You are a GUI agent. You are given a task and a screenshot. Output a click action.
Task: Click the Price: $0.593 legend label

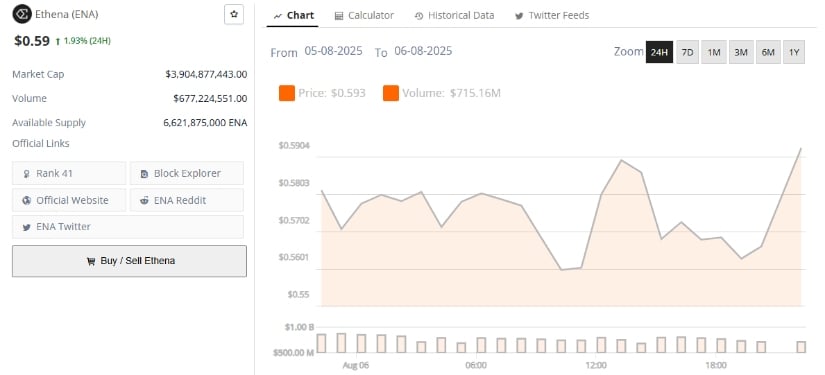coord(332,94)
